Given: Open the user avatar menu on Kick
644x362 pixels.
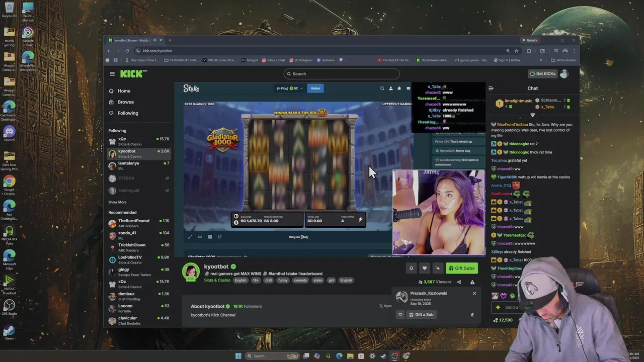Looking at the screenshot, I should (564, 74).
